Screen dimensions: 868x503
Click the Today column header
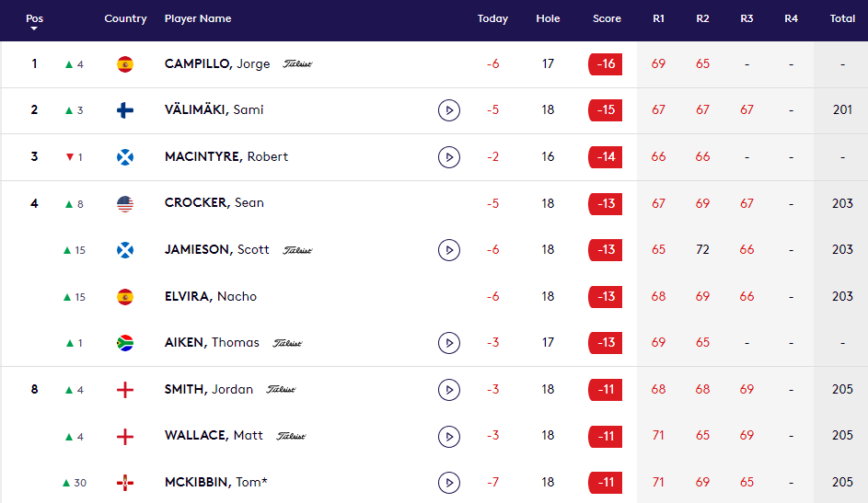[492, 19]
